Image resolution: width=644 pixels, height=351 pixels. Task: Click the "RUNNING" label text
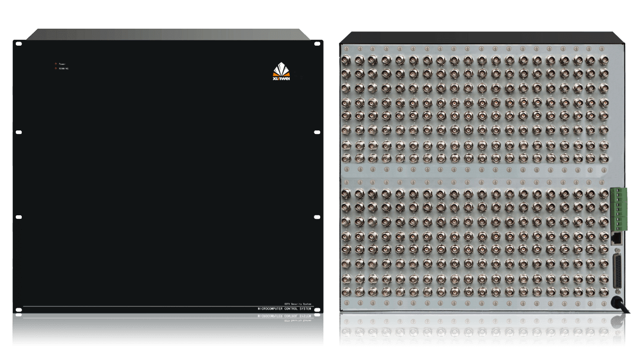coord(64,68)
